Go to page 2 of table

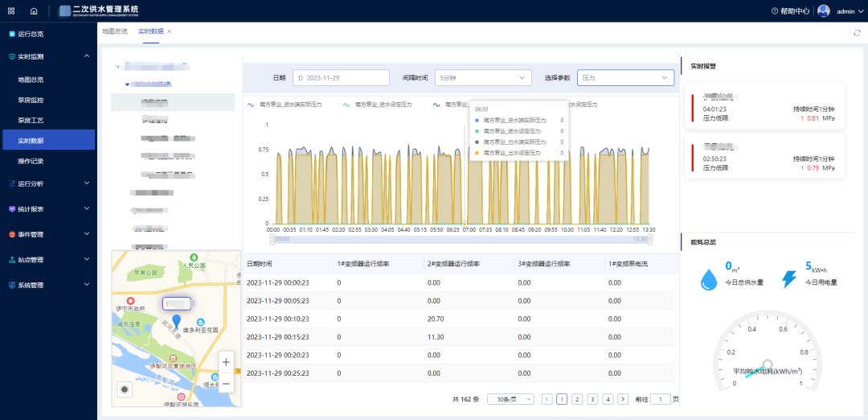577,399
